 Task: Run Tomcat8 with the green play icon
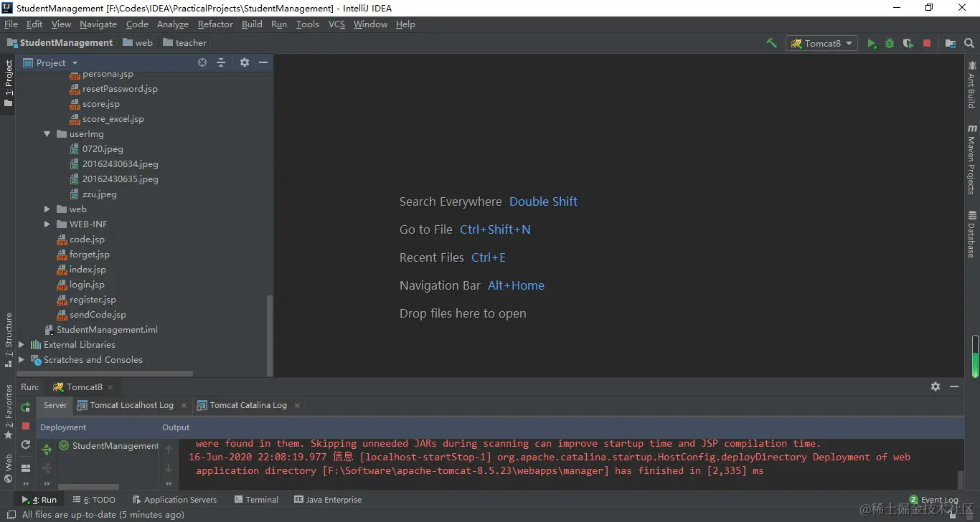[x=872, y=43]
